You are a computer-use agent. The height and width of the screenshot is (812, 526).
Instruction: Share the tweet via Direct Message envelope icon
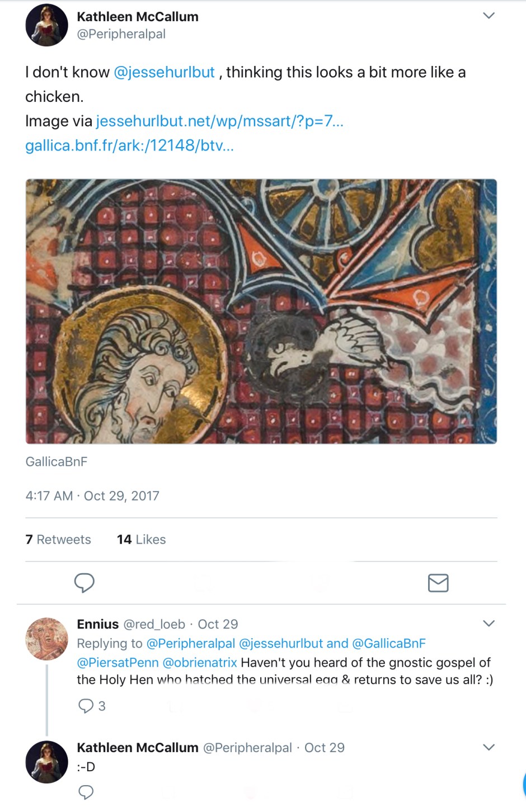[438, 583]
